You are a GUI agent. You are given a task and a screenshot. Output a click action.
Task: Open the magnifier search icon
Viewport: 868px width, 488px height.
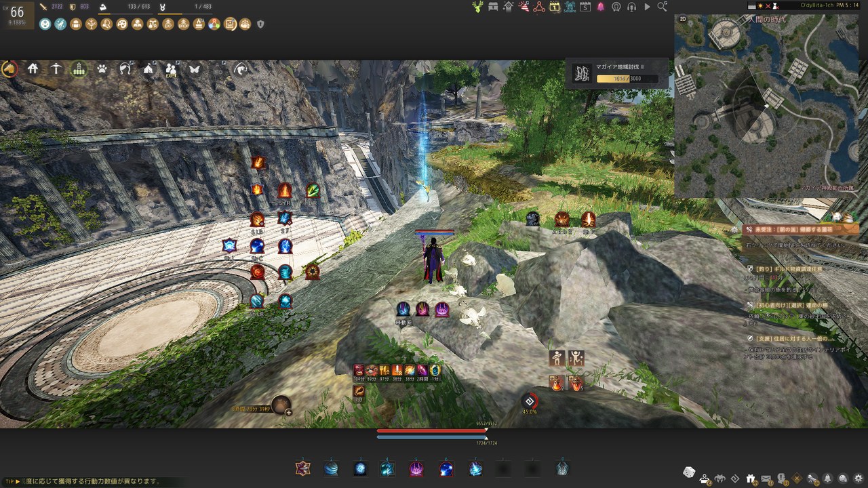(662, 7)
